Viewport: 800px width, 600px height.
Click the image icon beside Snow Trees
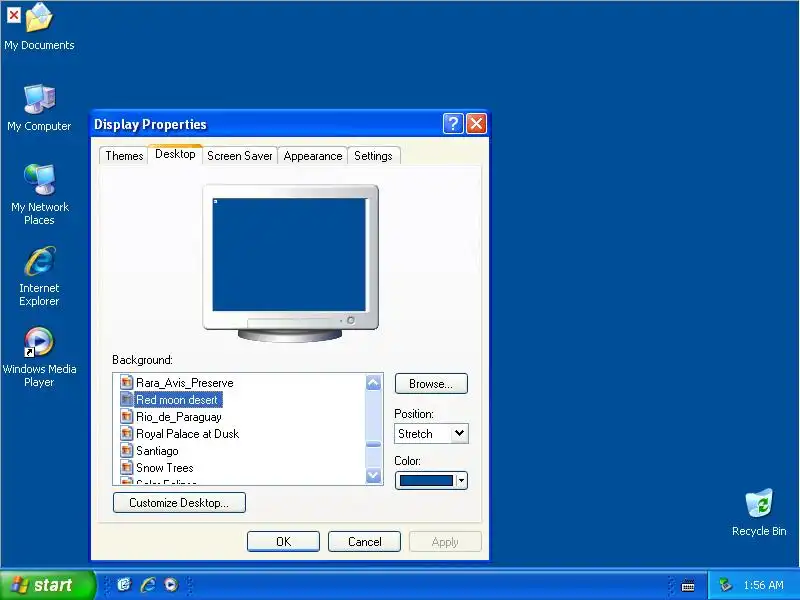[127, 467]
